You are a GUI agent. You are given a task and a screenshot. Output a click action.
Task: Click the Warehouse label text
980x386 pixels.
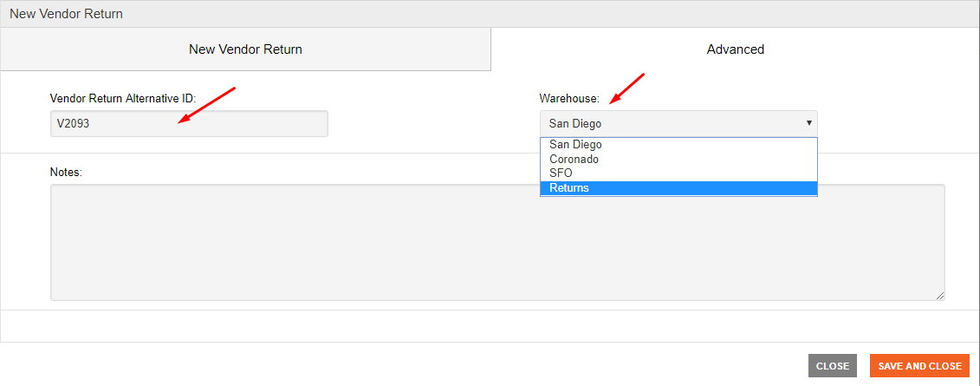point(569,98)
